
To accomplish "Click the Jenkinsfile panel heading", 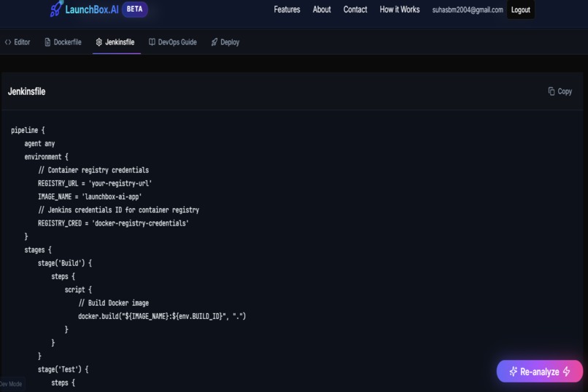I will click(x=26, y=91).
